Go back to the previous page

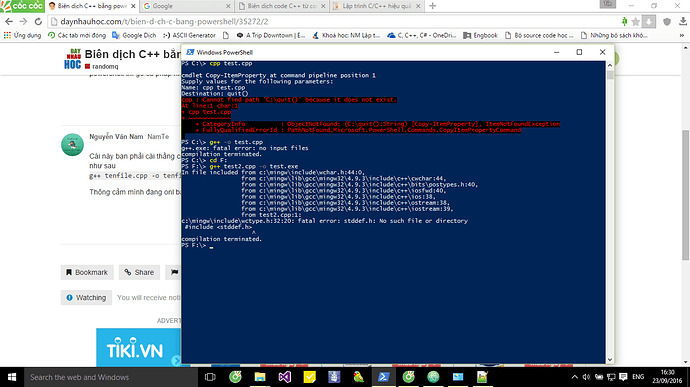click(x=9, y=22)
